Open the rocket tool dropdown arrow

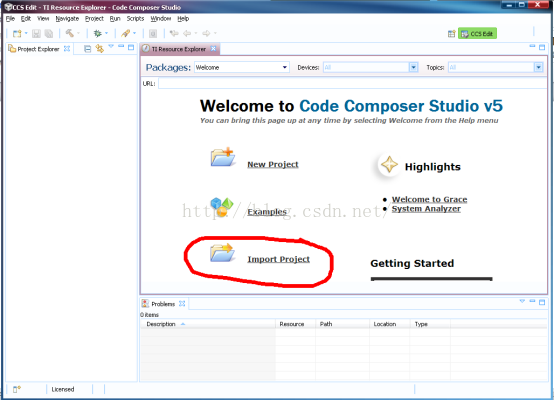134,33
